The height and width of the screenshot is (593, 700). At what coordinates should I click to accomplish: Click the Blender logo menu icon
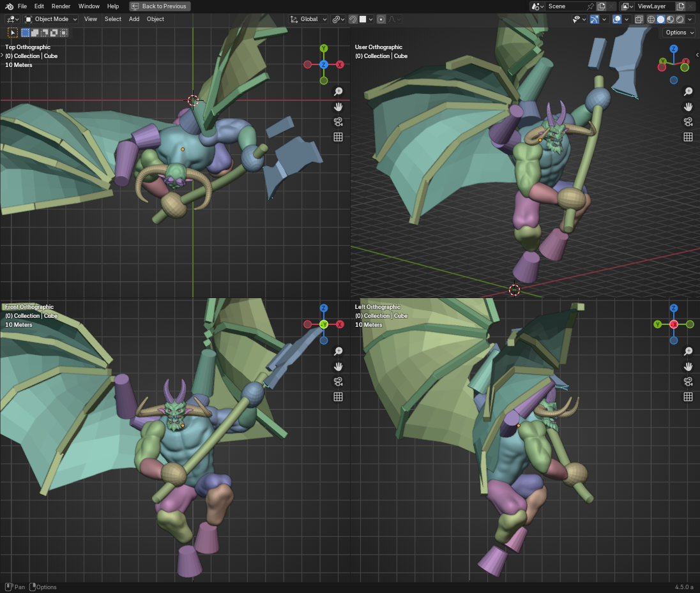click(9, 6)
